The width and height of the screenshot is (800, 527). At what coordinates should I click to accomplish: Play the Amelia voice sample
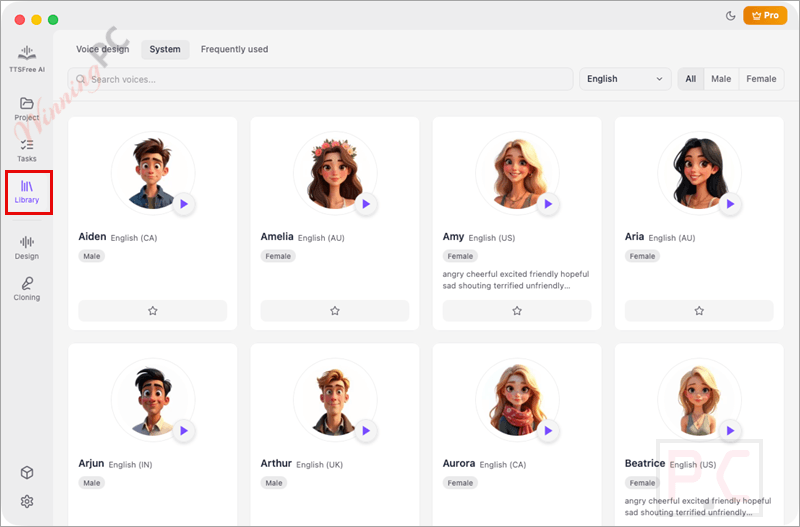tap(366, 204)
